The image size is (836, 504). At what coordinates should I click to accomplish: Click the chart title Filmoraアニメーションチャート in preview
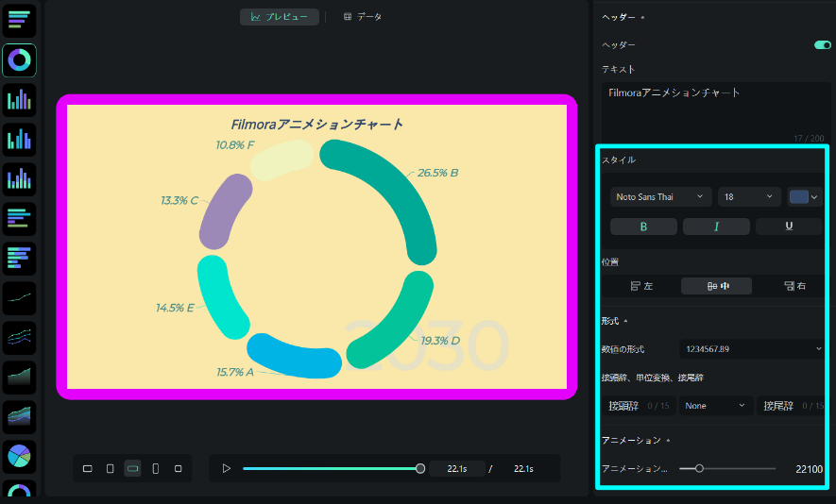[317, 125]
